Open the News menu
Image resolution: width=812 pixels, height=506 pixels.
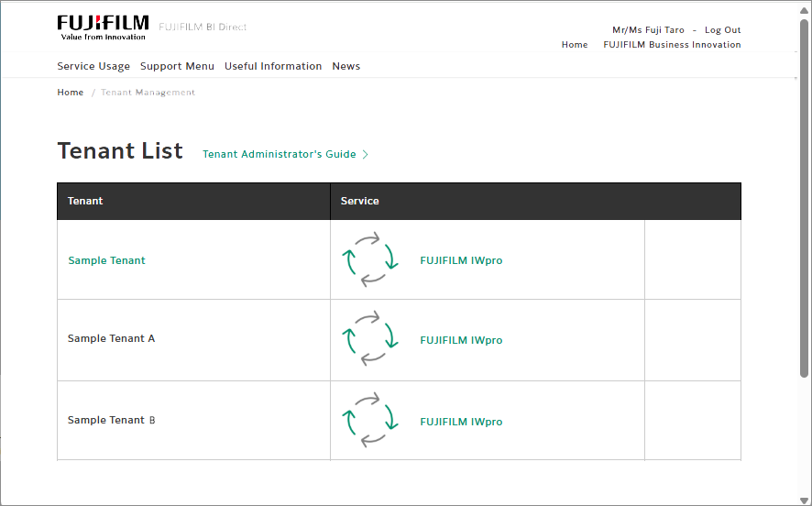pyautogui.click(x=346, y=66)
